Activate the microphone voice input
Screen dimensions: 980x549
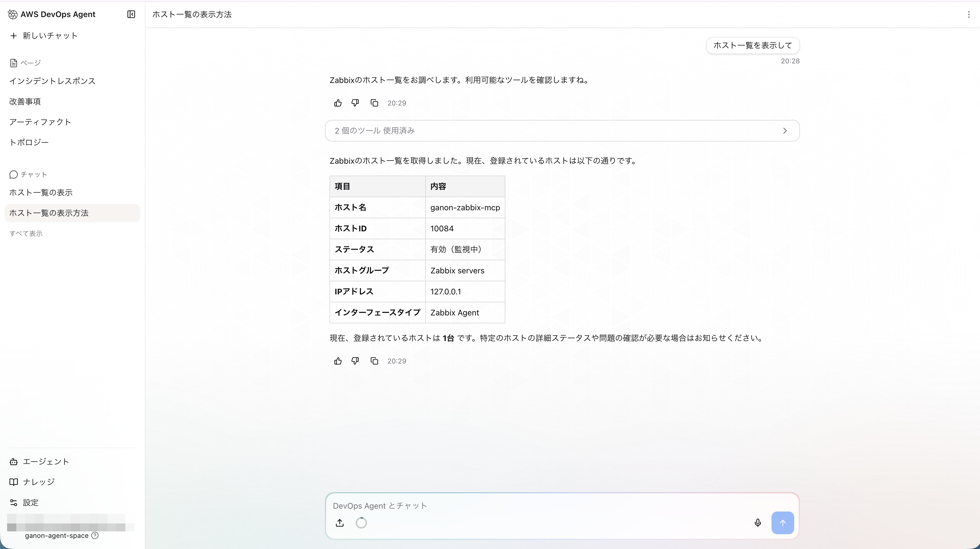coord(758,523)
